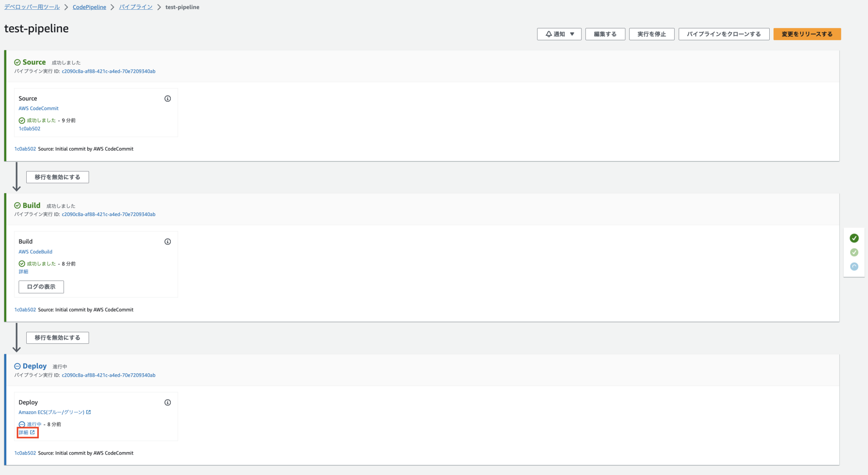Go to CodePipeline breadcrumb
The image size is (868, 475).
pos(89,7)
